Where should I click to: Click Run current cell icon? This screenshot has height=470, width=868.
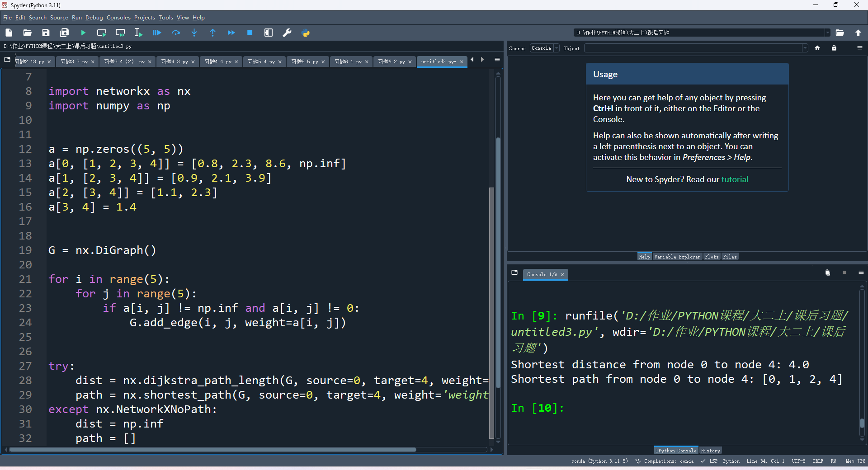[x=102, y=33]
